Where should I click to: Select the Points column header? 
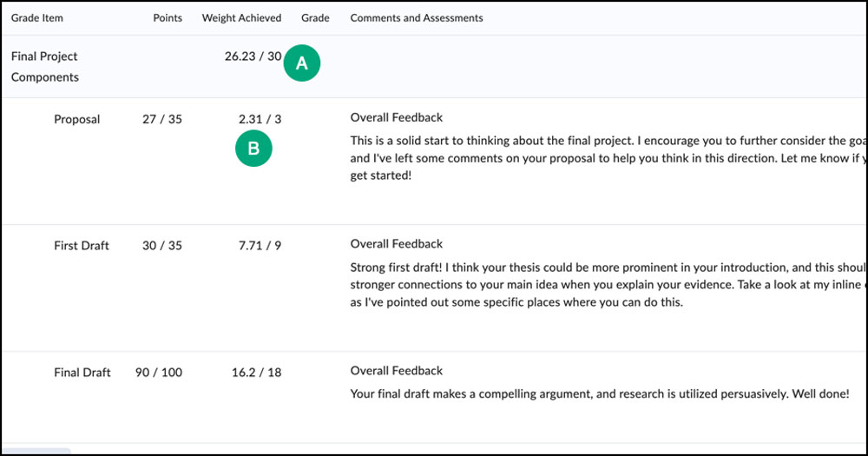tap(168, 18)
